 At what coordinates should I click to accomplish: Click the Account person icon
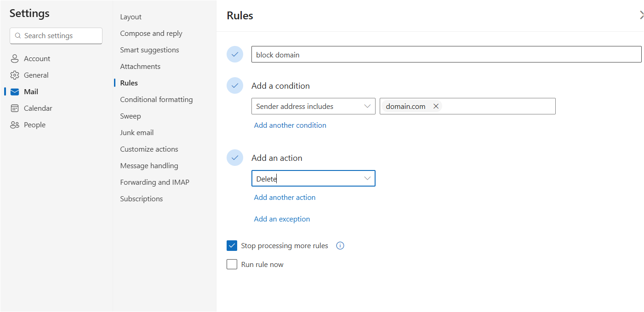click(15, 59)
